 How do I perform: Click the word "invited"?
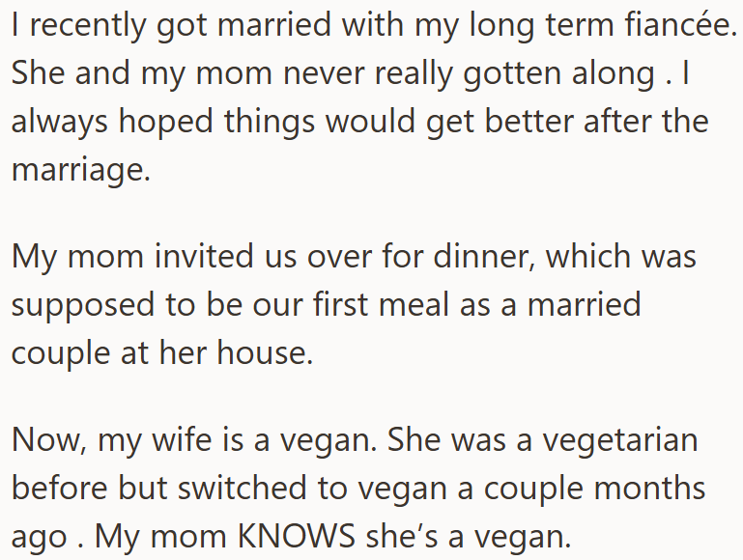(x=196, y=257)
